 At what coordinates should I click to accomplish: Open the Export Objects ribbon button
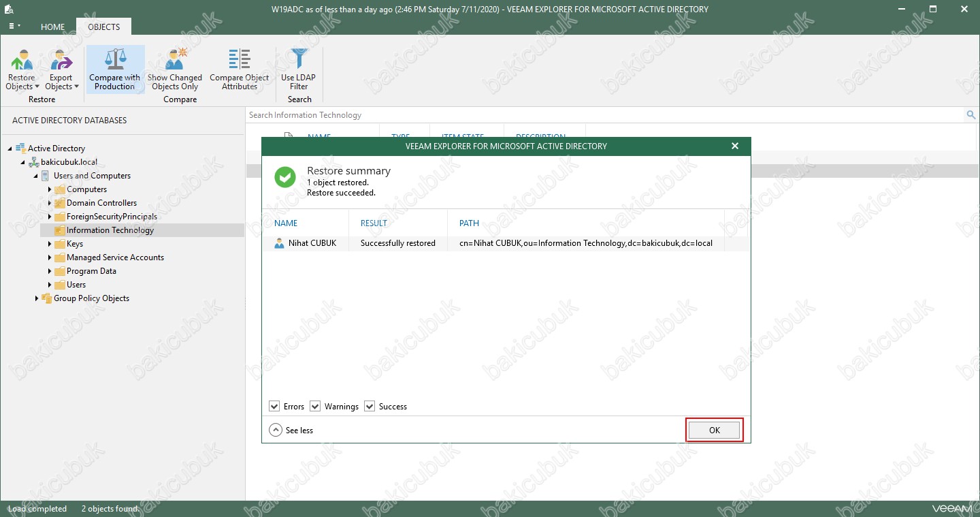point(62,69)
